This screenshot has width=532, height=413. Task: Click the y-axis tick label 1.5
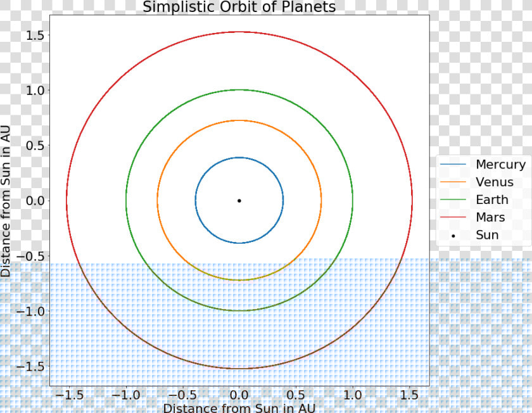point(35,35)
